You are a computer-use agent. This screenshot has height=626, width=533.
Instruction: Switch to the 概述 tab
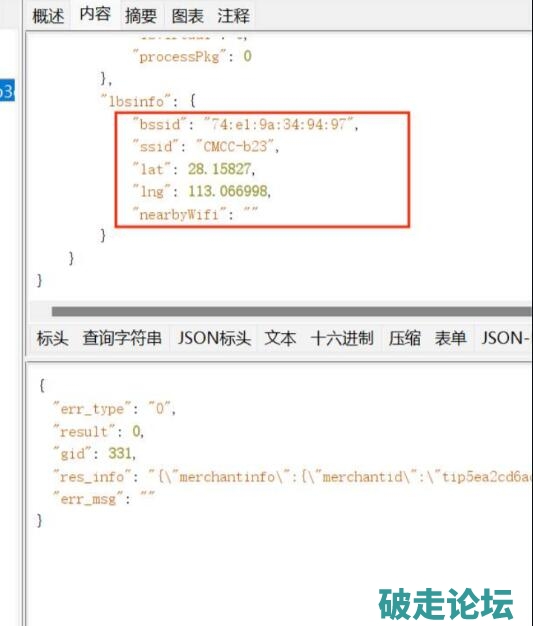tap(48, 16)
